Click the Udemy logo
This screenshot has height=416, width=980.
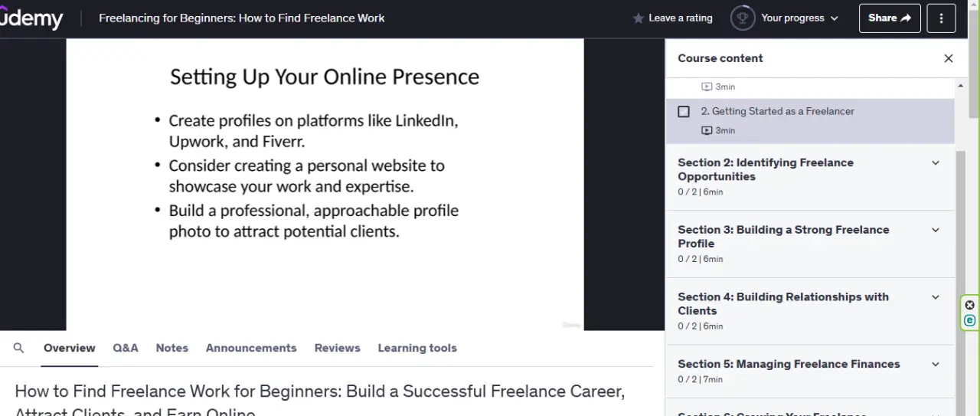[x=31, y=18]
